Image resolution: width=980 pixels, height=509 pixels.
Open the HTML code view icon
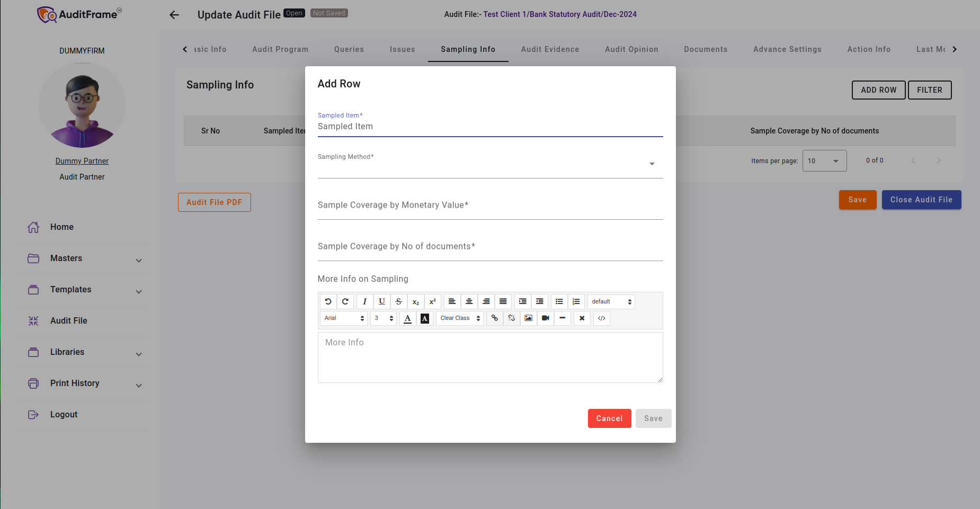click(x=601, y=318)
